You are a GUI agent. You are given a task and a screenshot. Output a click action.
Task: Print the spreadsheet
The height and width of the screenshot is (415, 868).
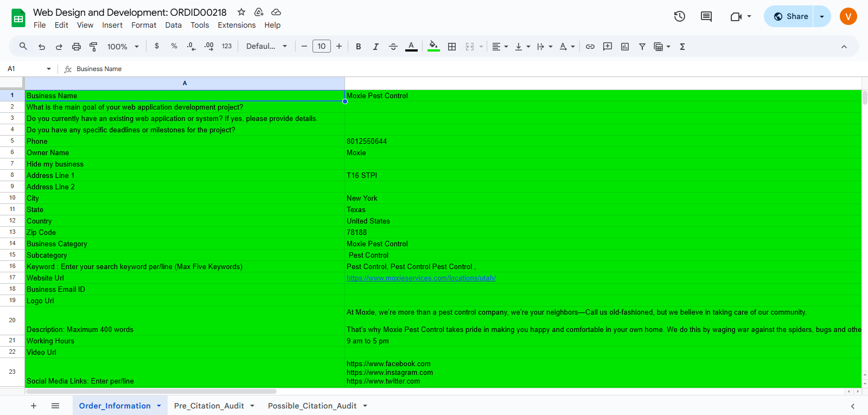pyautogui.click(x=76, y=47)
